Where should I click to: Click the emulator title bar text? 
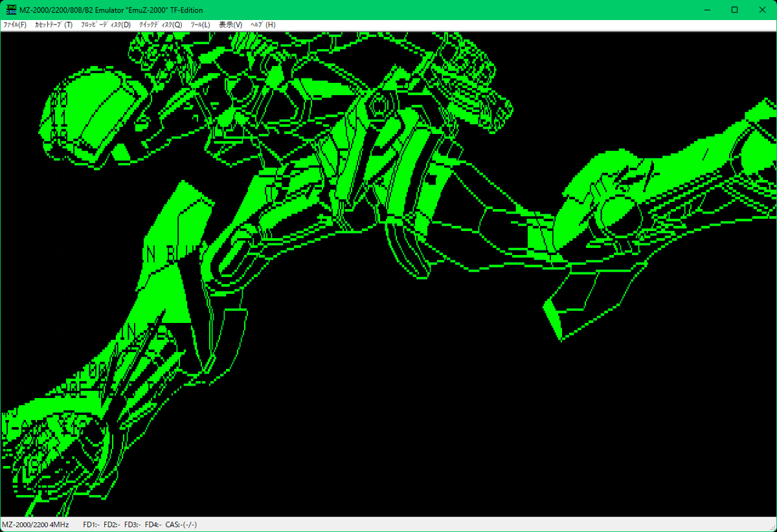click(111, 10)
